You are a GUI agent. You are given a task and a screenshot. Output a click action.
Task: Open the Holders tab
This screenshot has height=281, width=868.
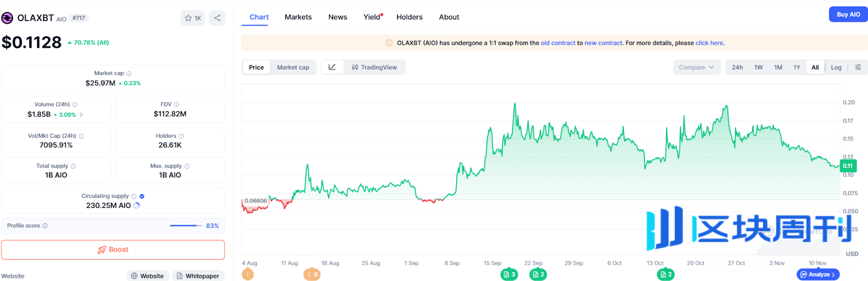coord(410,17)
